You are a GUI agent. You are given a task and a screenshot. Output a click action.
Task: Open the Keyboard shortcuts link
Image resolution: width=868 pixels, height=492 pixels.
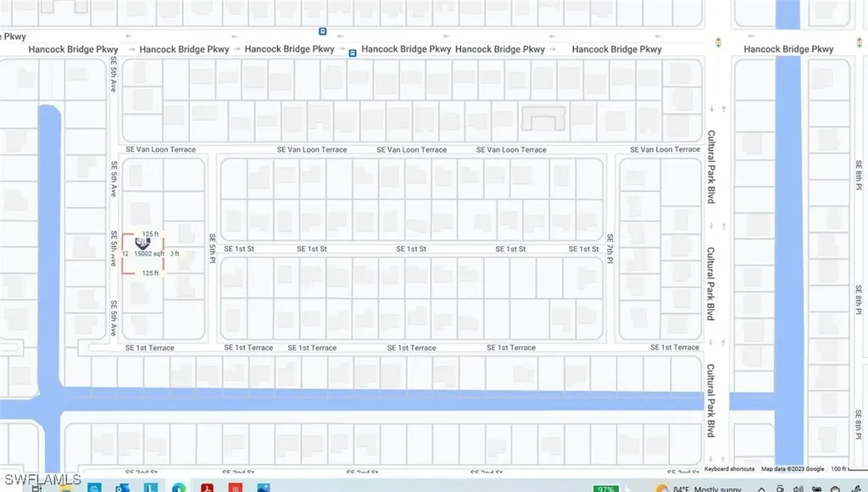729,468
